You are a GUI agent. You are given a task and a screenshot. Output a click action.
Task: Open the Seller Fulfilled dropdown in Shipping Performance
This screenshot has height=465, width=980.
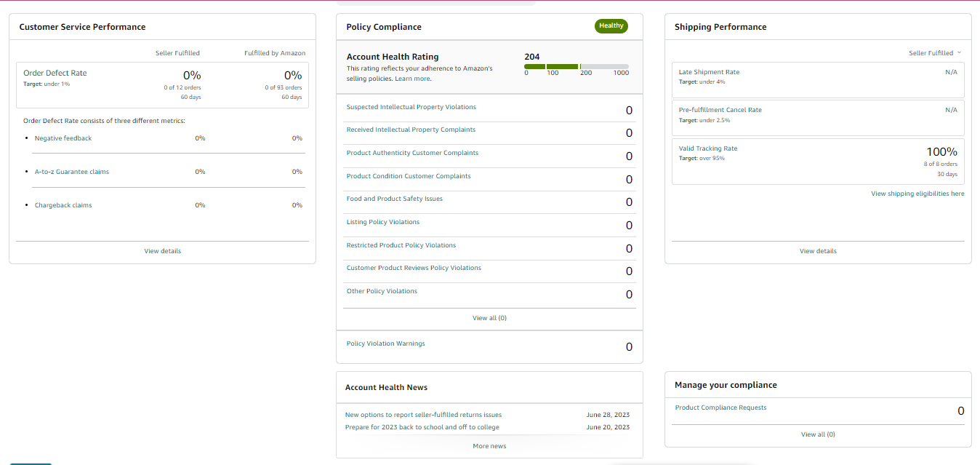(x=934, y=53)
